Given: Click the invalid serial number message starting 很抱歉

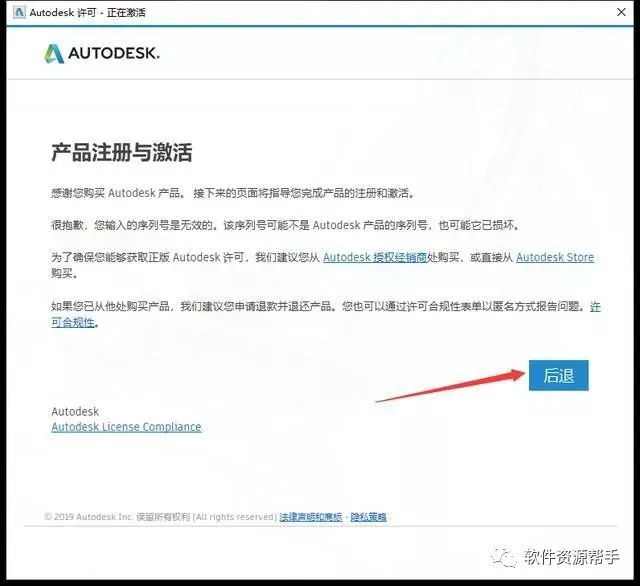Looking at the screenshot, I should coord(285,225).
